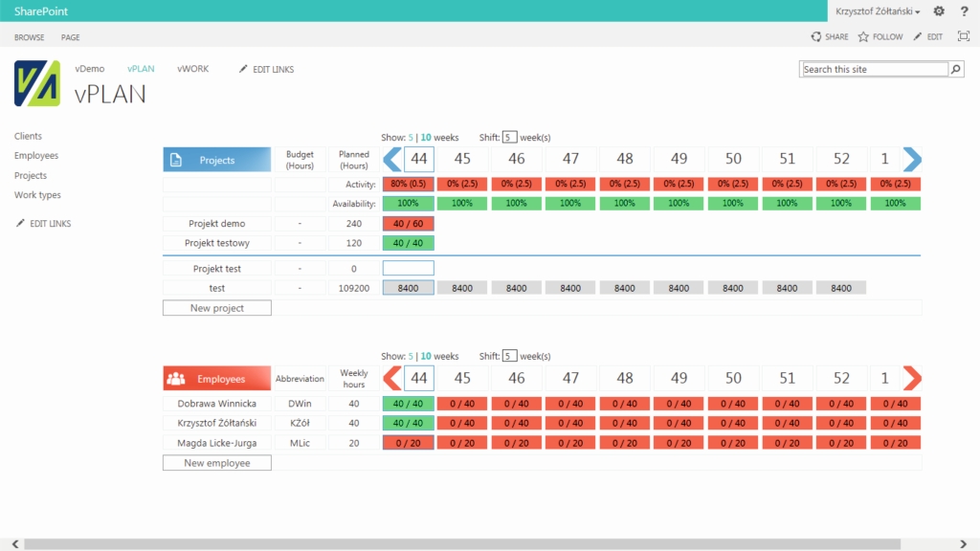Click the Search this site box
The height and width of the screenshot is (551, 980).
tap(874, 69)
